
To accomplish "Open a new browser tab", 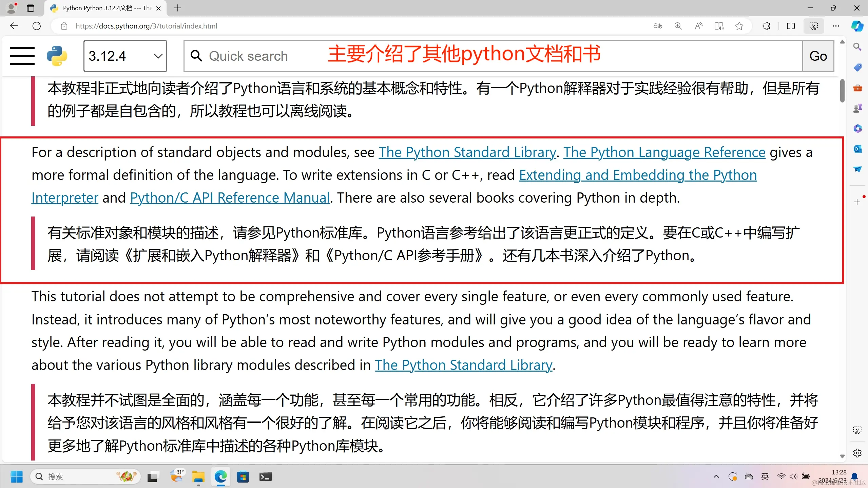I will tap(177, 8).
